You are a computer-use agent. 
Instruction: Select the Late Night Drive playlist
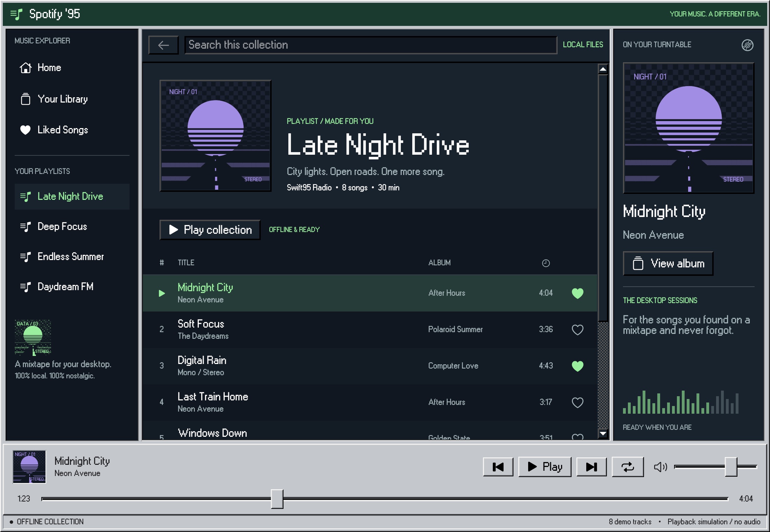click(72, 196)
